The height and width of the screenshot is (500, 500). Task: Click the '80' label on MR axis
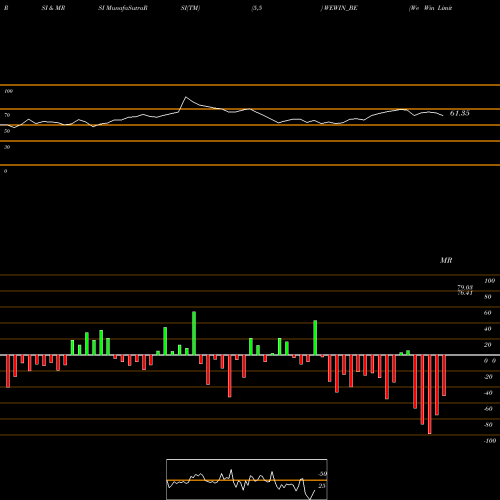pos(488,297)
